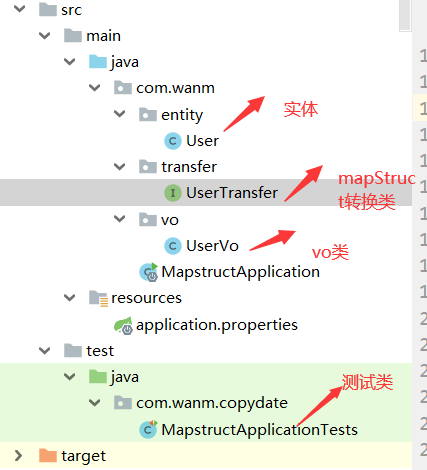Screen dimensions: 427x470
Task: Click the blue java source folder icon
Action: tap(98, 62)
